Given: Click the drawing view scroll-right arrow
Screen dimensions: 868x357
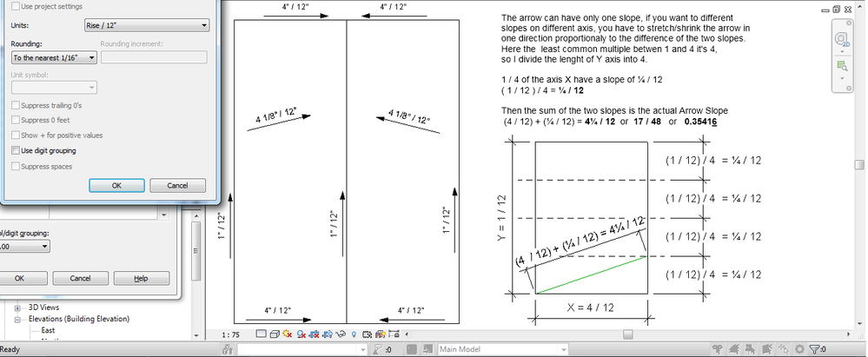Looking at the screenshot, I should 851,334.
